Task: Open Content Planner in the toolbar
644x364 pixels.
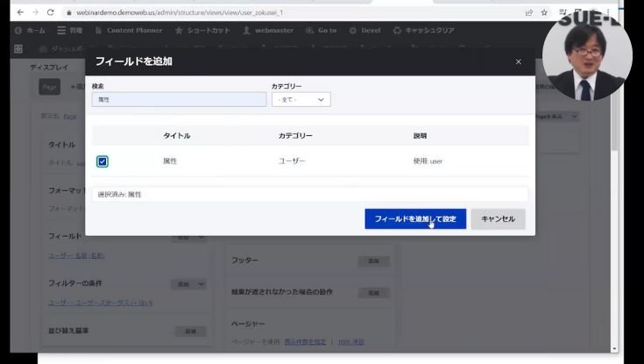Action: (x=129, y=31)
